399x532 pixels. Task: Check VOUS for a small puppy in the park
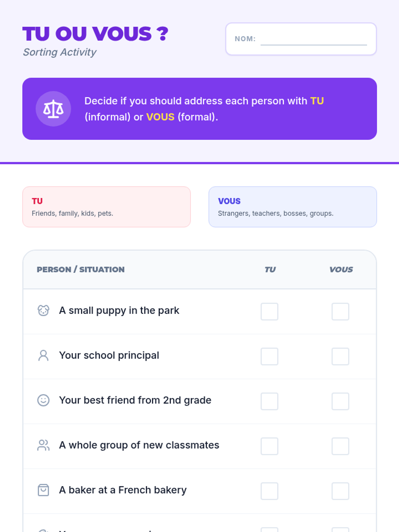tap(340, 312)
